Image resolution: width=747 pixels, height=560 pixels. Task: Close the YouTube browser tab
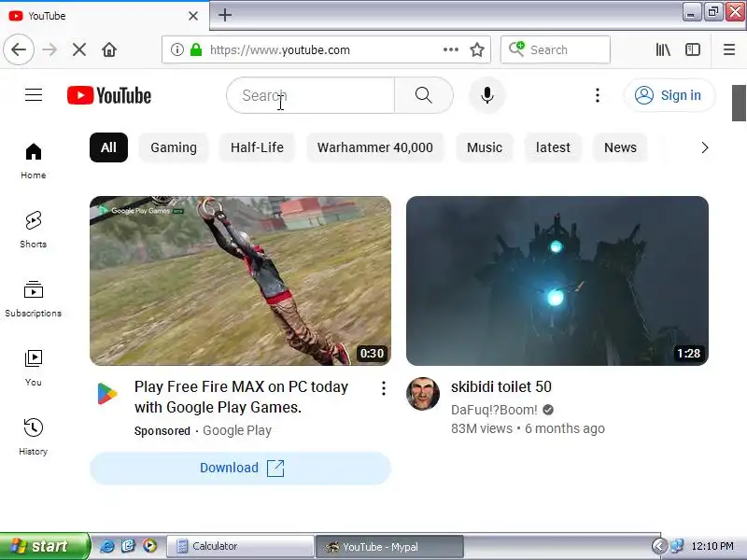pos(193,16)
